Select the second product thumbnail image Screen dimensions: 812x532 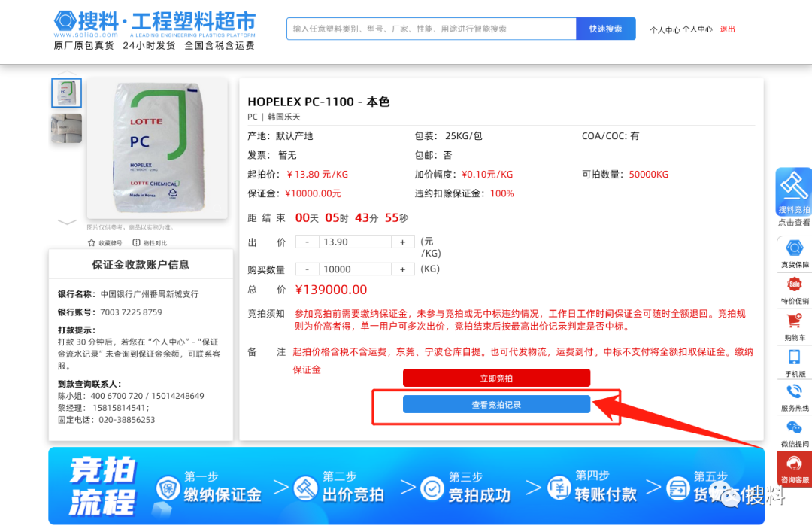point(66,129)
